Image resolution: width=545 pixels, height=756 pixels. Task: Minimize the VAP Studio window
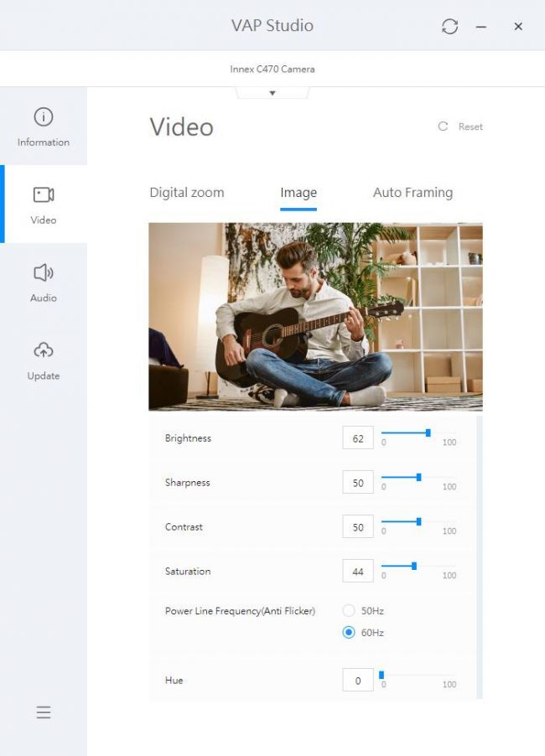tap(481, 27)
